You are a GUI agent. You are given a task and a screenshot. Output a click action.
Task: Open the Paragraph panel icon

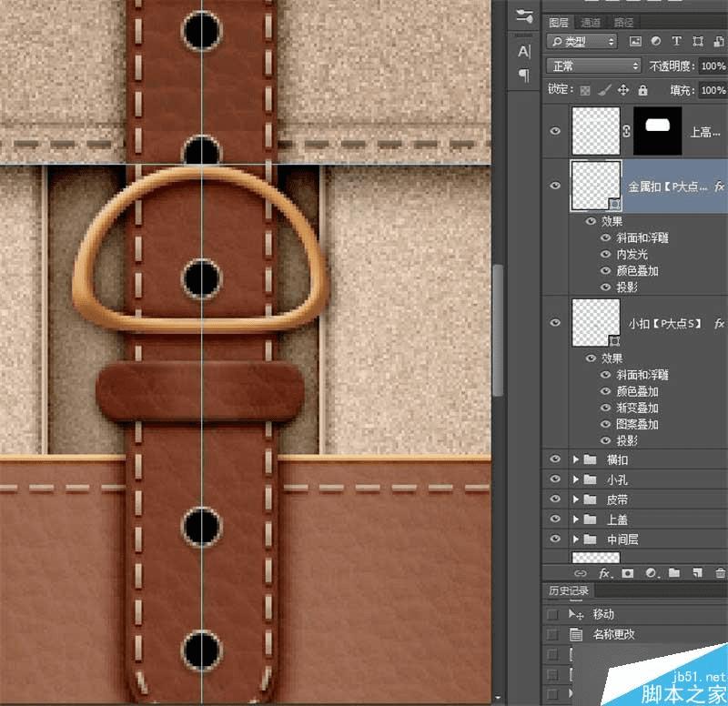point(524,75)
